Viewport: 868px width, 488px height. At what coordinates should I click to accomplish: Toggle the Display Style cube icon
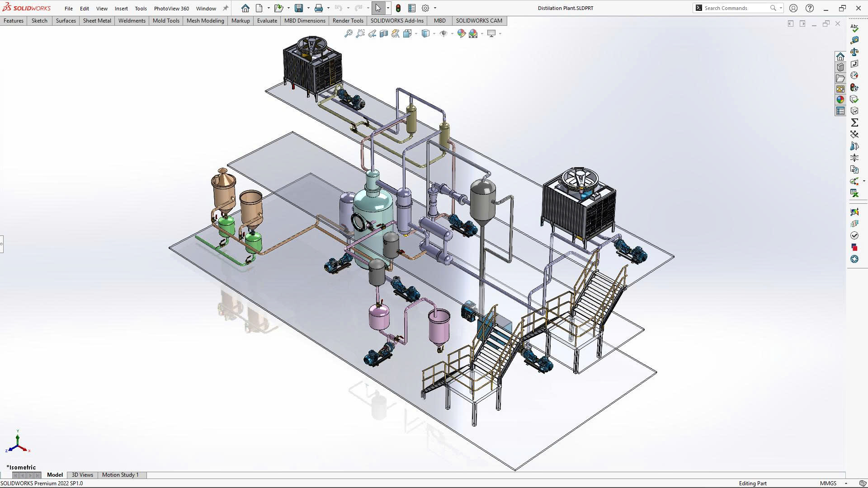[x=425, y=33]
